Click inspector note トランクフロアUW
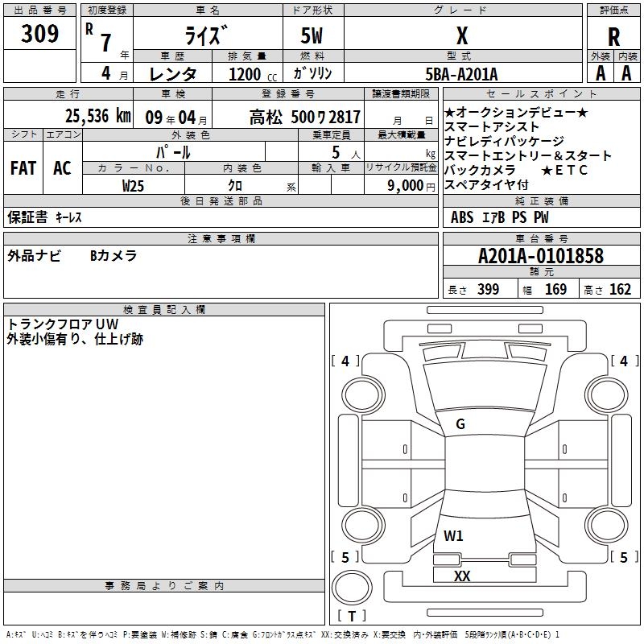Screen dimensions: 644x644 coord(63,324)
